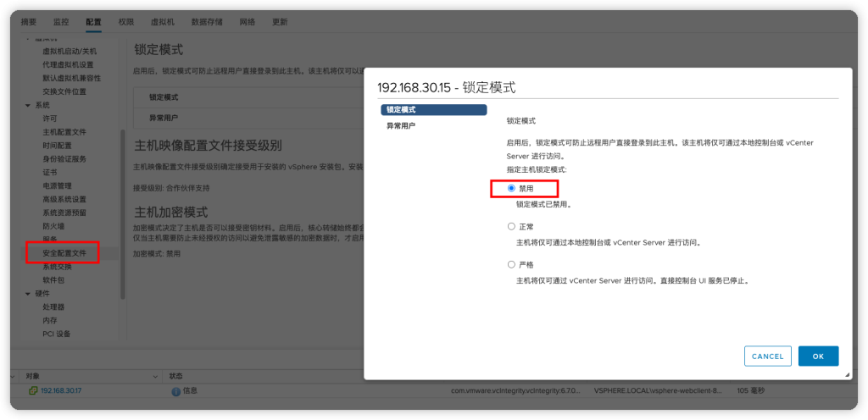Collapse the 硬件 tree section
The image size is (868, 420).
click(x=28, y=294)
